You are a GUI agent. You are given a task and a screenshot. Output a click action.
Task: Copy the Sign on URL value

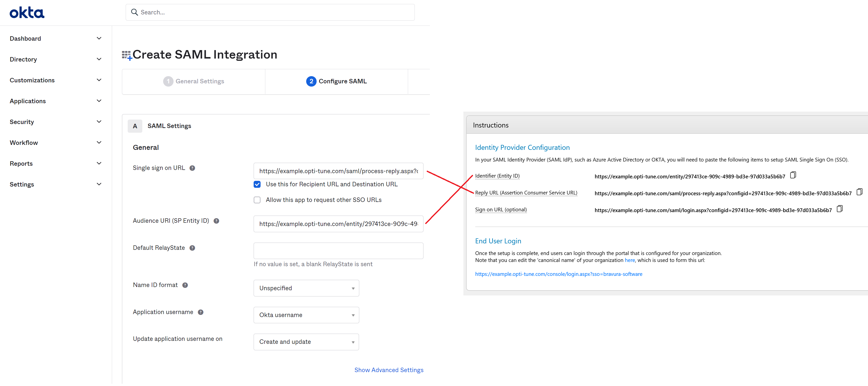click(839, 209)
